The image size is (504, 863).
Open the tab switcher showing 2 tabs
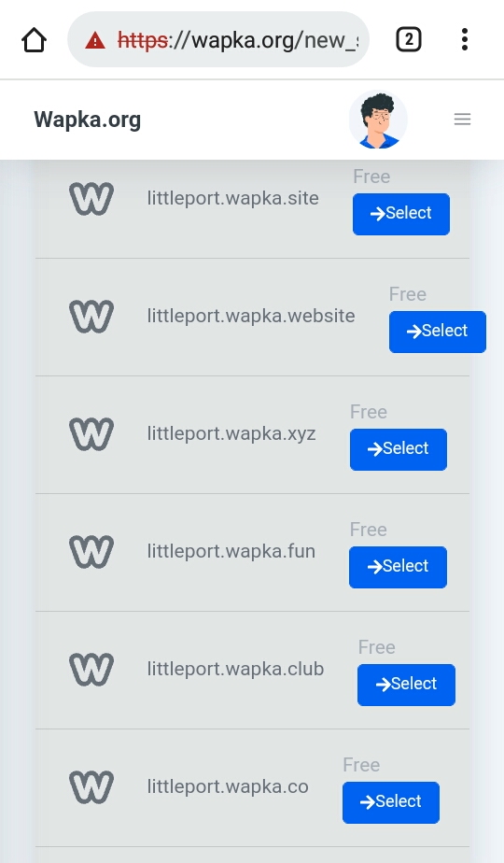pos(408,39)
